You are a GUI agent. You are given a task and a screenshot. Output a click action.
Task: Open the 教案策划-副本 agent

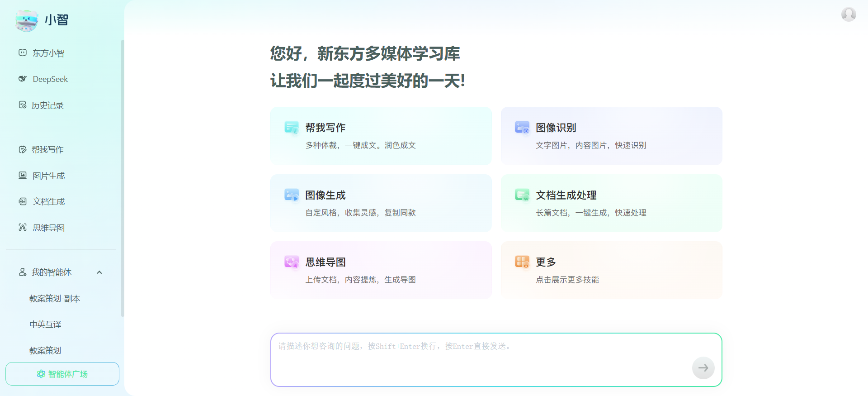click(55, 299)
